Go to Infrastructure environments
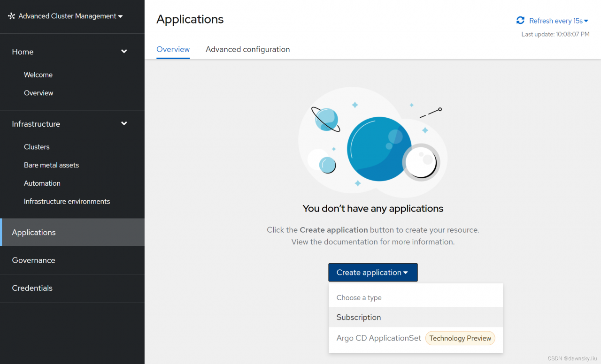 [x=67, y=201]
